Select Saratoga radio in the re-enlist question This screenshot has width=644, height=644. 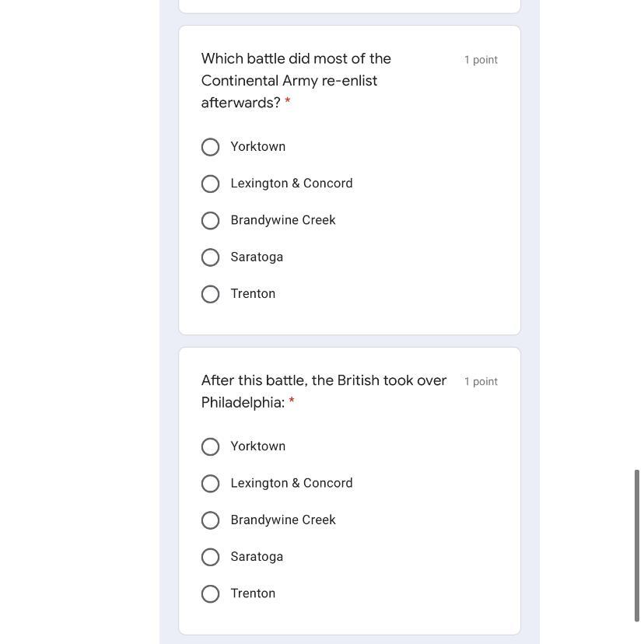pyautogui.click(x=210, y=257)
